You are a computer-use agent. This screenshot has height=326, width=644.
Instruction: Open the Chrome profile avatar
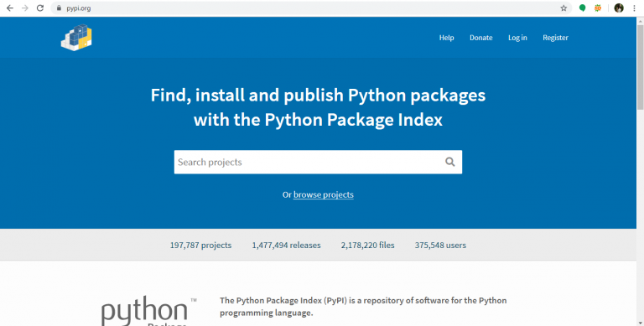coord(619,8)
